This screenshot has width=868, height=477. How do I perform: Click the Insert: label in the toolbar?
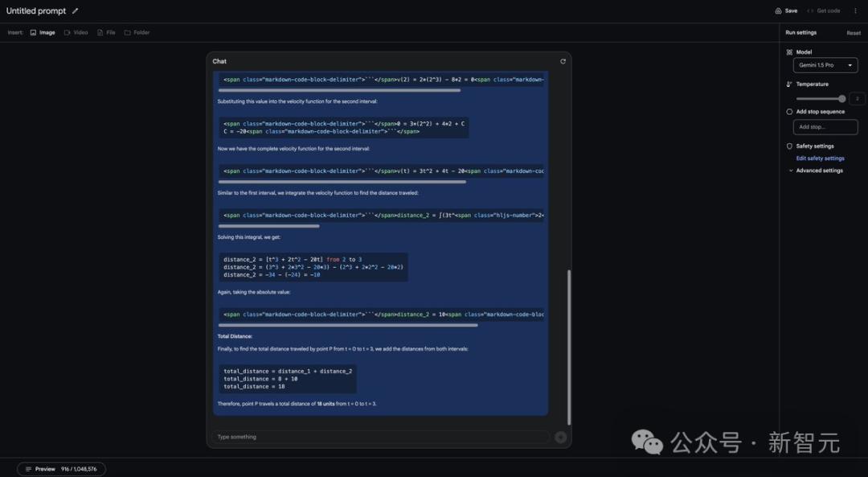click(15, 33)
